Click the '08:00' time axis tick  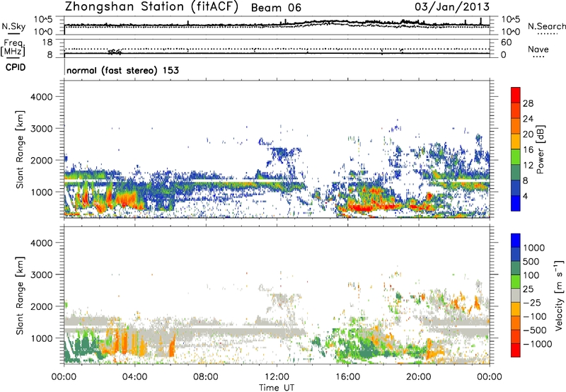[206, 377]
